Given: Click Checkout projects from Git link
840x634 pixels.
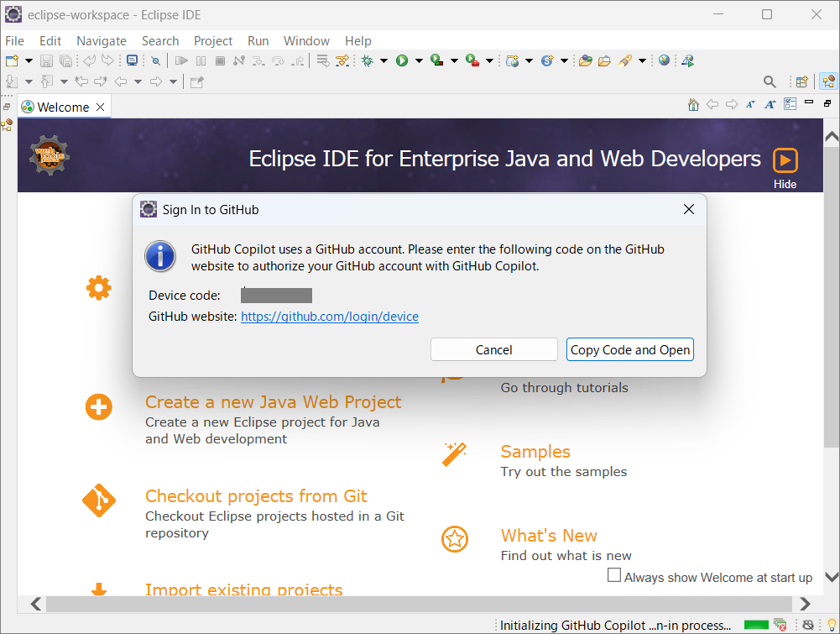Looking at the screenshot, I should coord(256,495).
